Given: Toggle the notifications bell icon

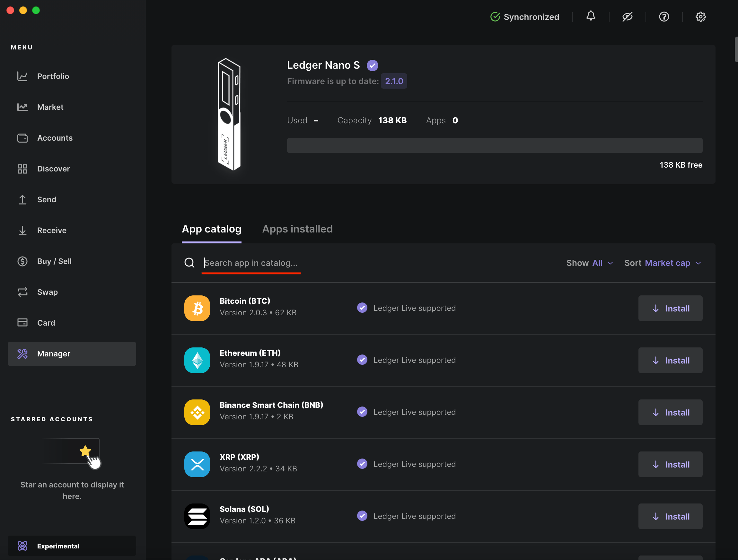Looking at the screenshot, I should click(x=590, y=16).
